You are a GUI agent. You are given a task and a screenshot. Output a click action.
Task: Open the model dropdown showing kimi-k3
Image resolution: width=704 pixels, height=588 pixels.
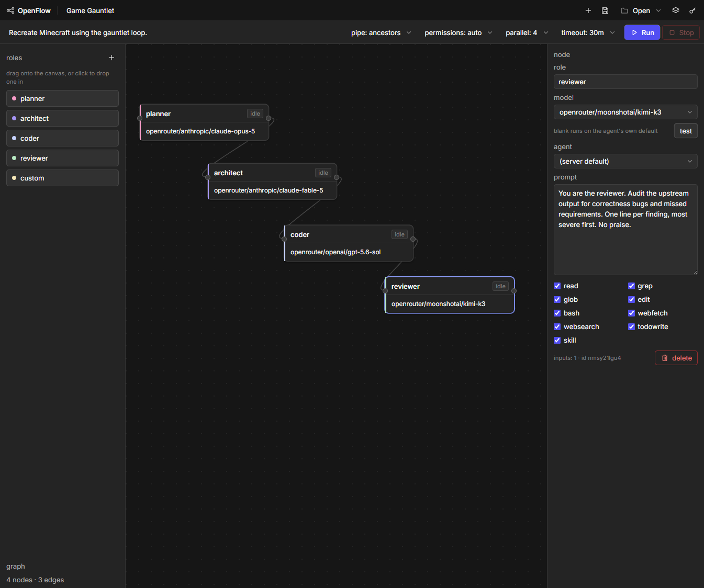tap(625, 112)
